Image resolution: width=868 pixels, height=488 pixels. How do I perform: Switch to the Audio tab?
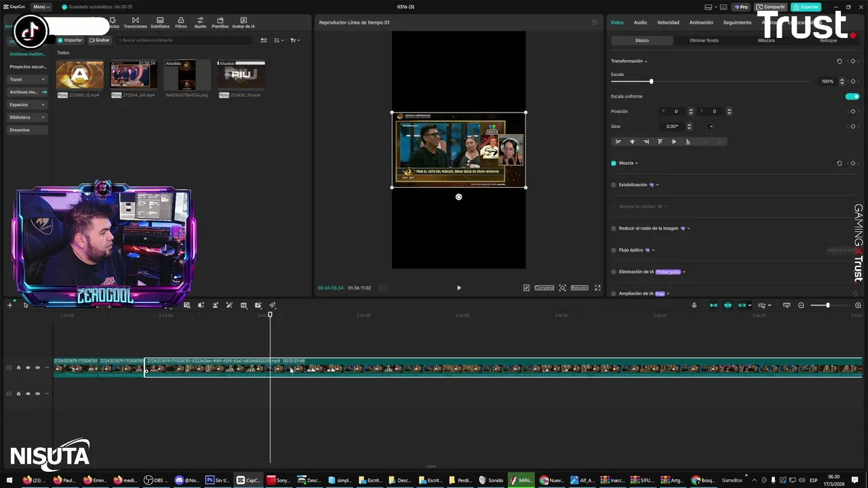click(x=640, y=22)
